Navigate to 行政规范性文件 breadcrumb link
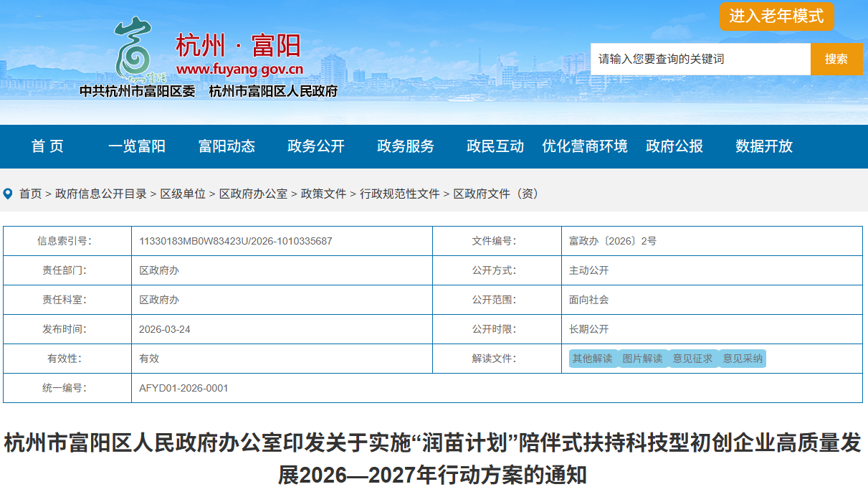 click(400, 194)
